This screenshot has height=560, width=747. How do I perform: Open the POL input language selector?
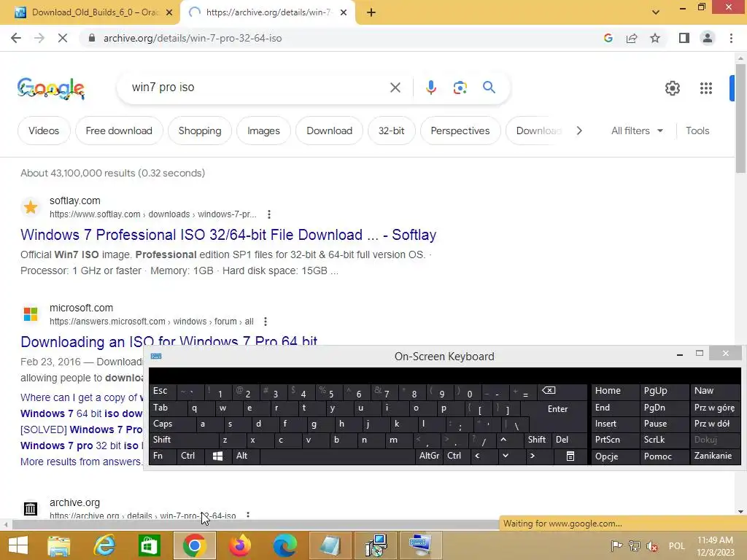point(676,545)
